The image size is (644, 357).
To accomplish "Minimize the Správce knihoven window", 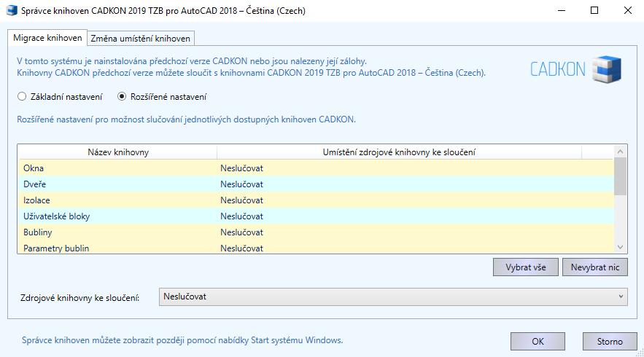I will click(562, 10).
